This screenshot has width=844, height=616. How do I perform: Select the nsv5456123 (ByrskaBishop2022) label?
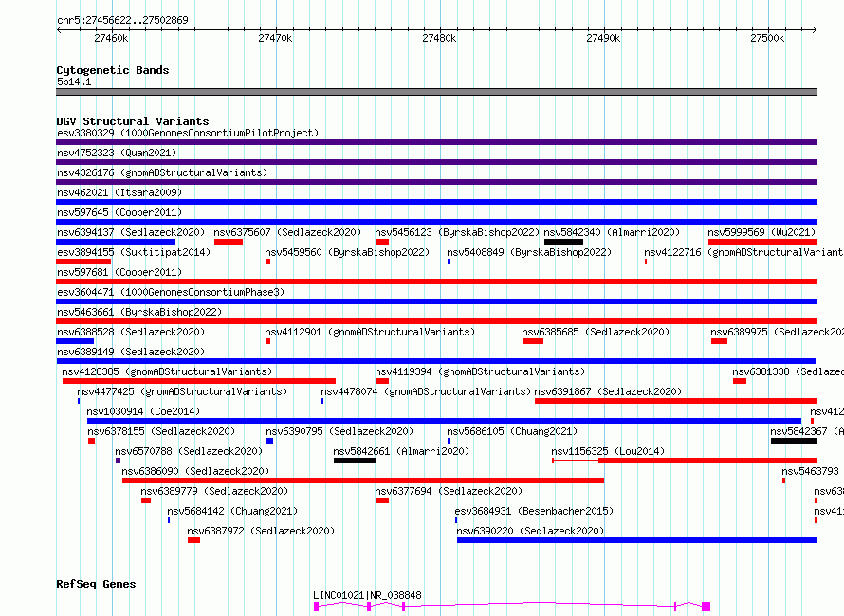(457, 232)
